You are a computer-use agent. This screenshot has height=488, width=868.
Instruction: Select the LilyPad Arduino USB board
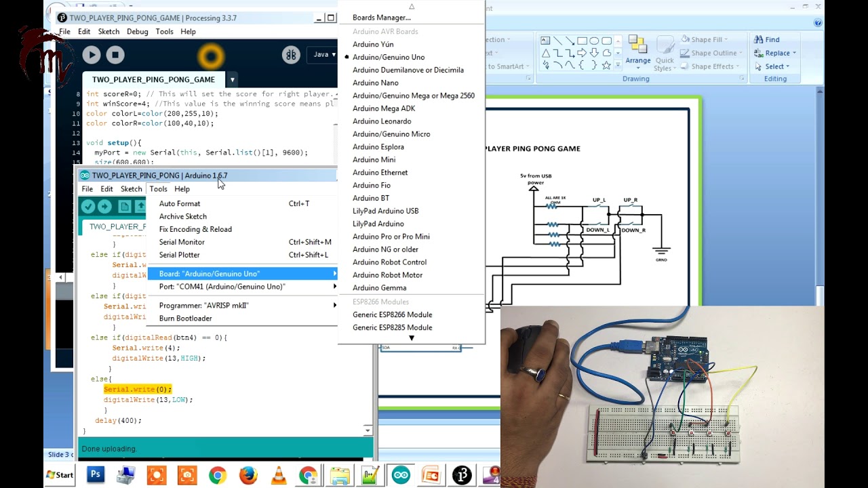(412, 211)
